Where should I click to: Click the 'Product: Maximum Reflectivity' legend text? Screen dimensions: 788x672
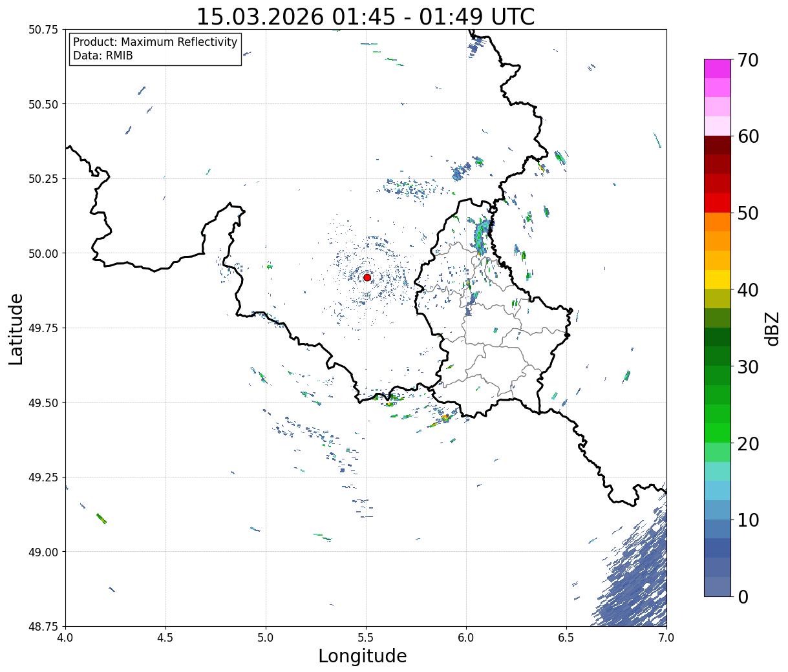(x=155, y=42)
